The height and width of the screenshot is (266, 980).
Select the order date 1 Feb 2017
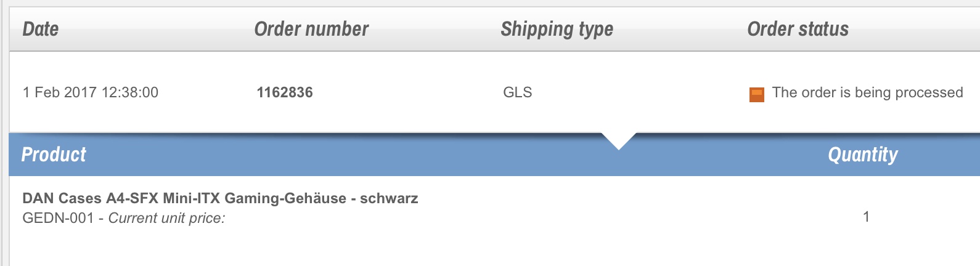tap(60, 92)
